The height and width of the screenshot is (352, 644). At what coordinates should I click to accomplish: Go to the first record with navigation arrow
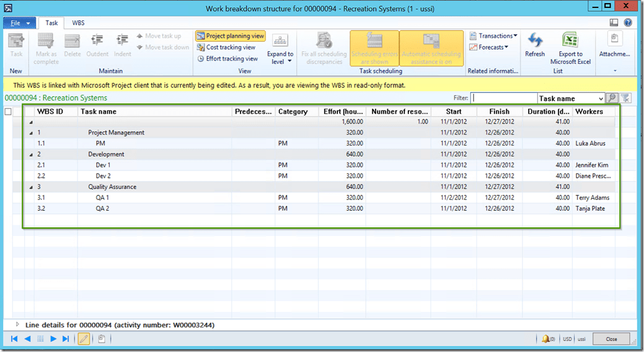[14, 339]
